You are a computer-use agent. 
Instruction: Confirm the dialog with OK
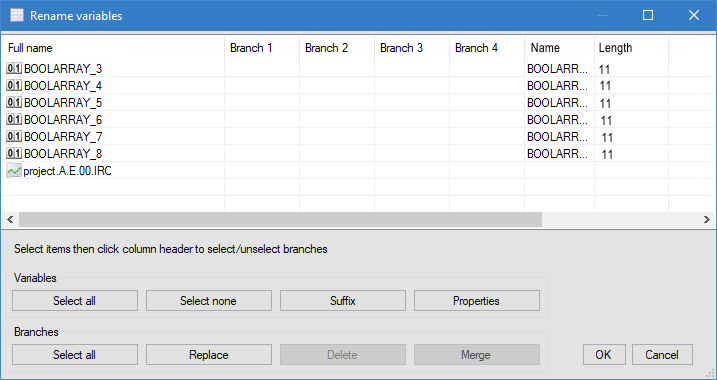(604, 355)
